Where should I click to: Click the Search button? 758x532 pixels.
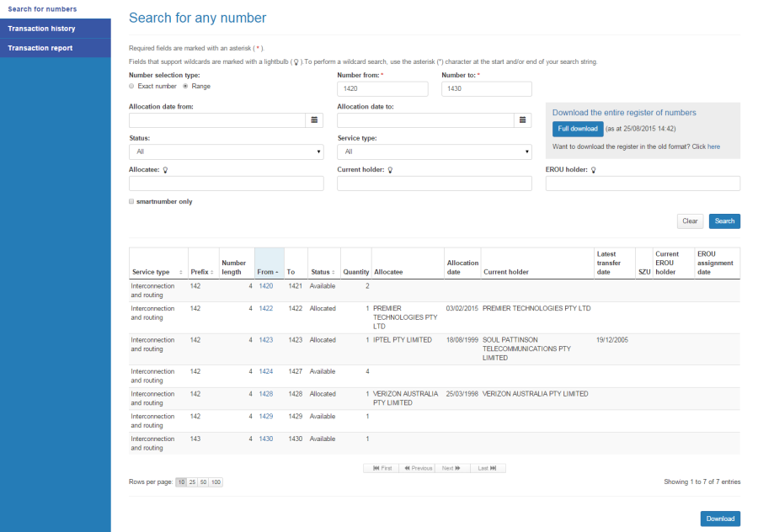tap(724, 221)
